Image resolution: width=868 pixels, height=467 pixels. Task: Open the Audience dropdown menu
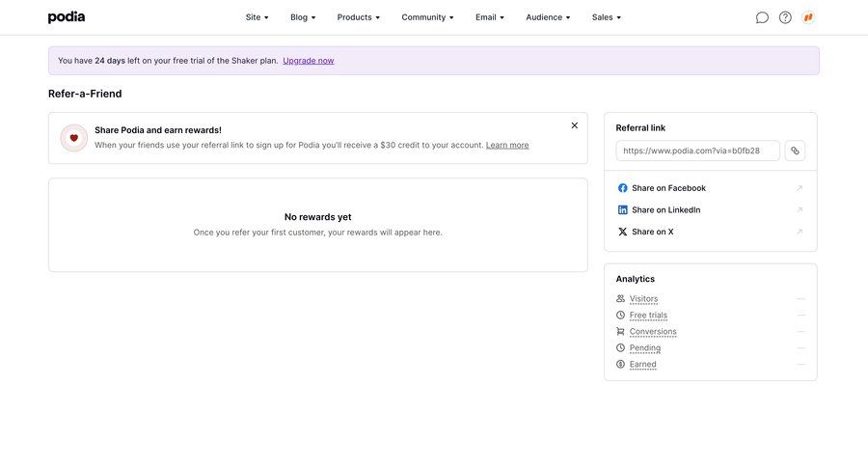548,17
